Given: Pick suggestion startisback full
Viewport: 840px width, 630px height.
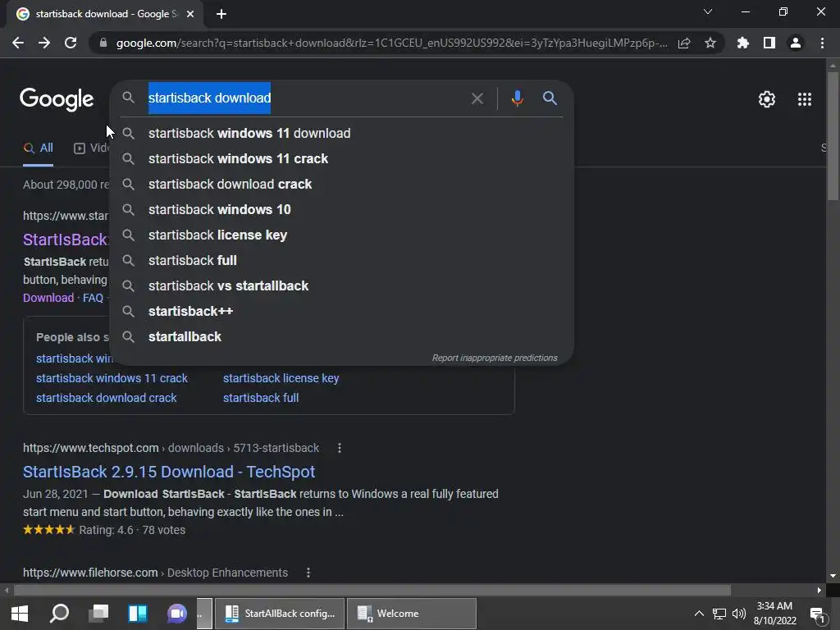Looking at the screenshot, I should tap(341, 260).
